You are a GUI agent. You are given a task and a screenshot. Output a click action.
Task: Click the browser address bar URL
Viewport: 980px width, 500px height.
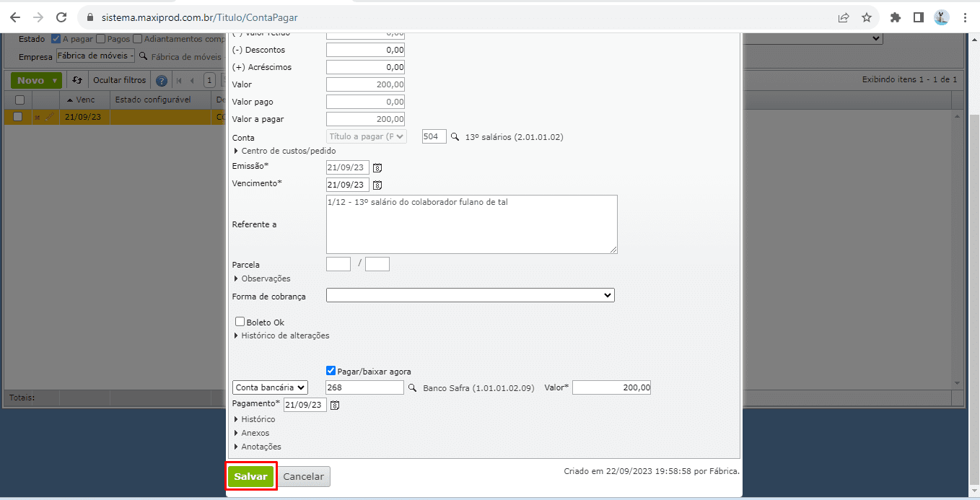(198, 17)
